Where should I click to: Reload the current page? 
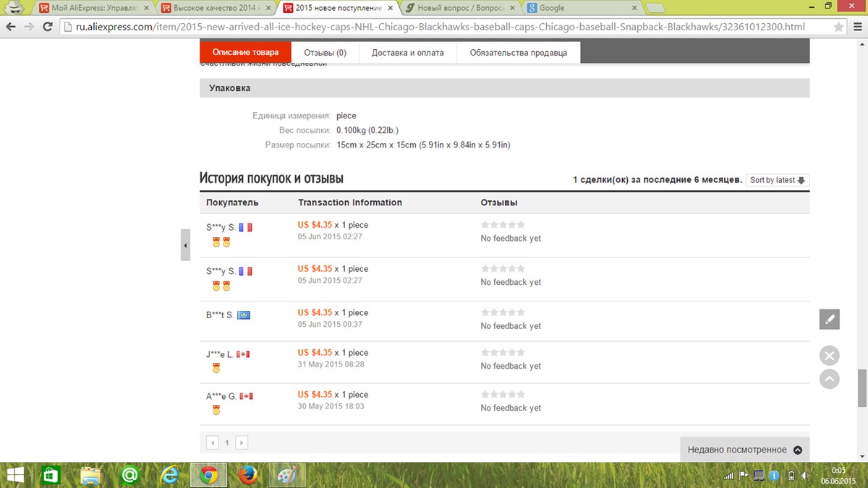48,27
